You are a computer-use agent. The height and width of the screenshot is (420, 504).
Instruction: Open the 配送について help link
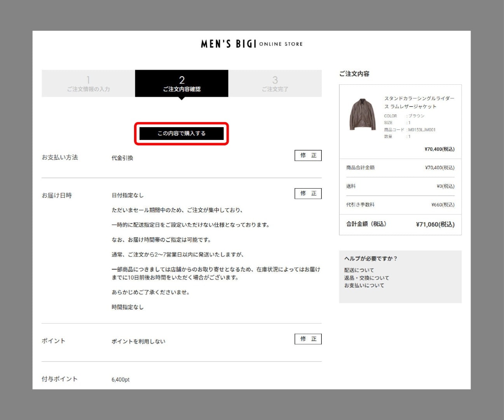[x=359, y=270]
